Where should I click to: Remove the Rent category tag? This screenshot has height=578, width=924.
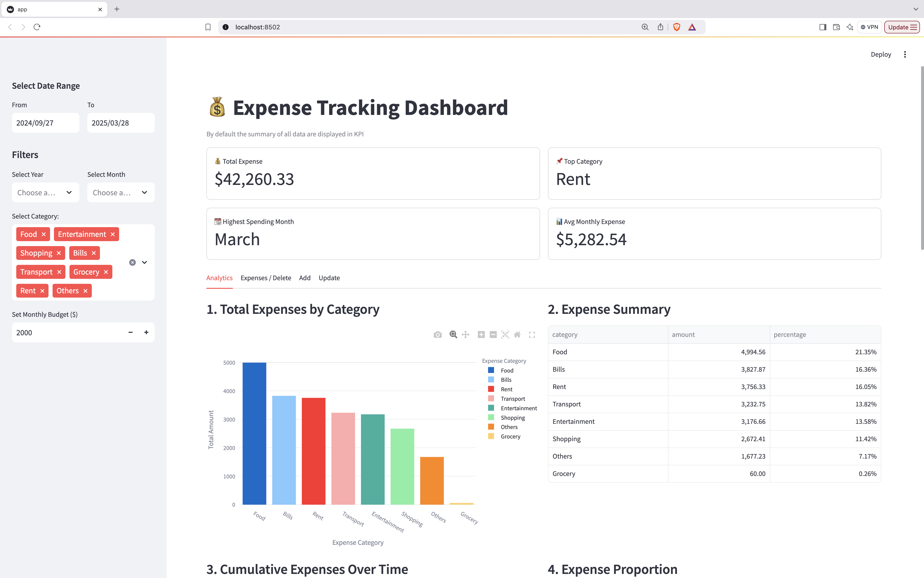click(42, 291)
